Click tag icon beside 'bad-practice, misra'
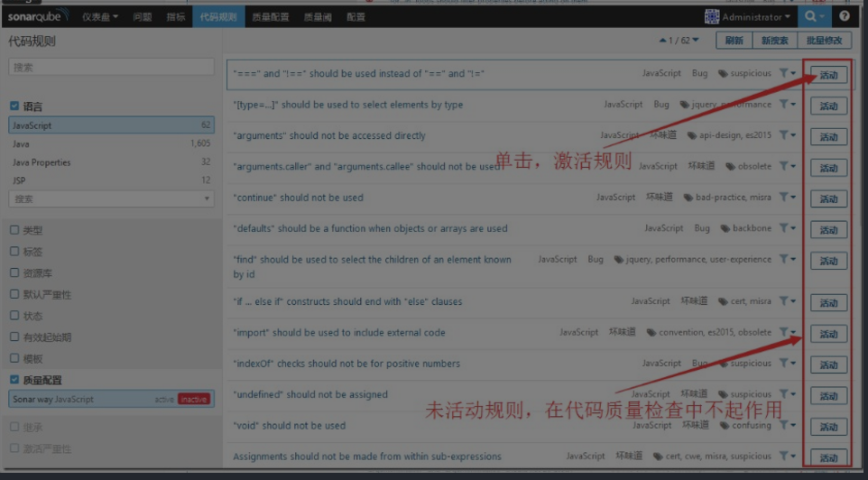The image size is (868, 480). [x=688, y=198]
